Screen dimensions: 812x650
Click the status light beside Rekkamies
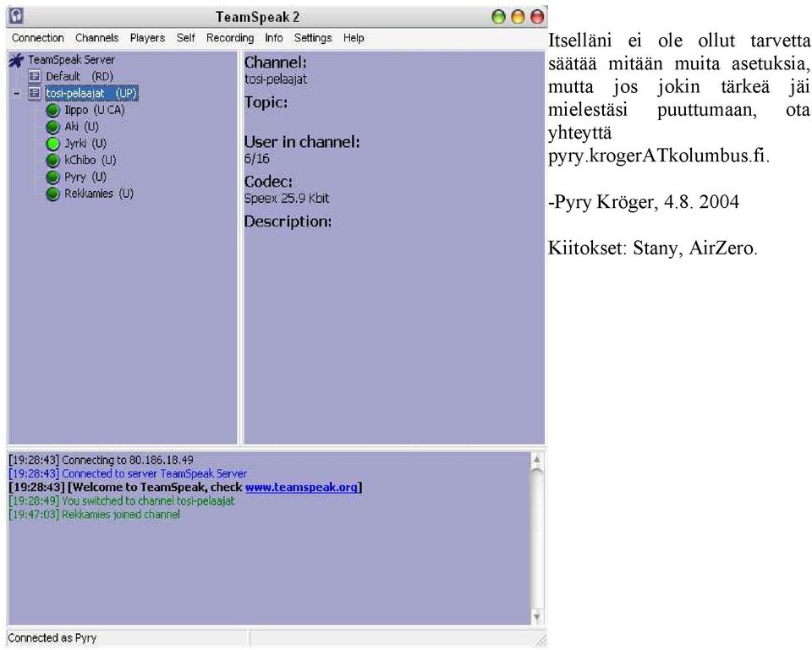pos(52,194)
